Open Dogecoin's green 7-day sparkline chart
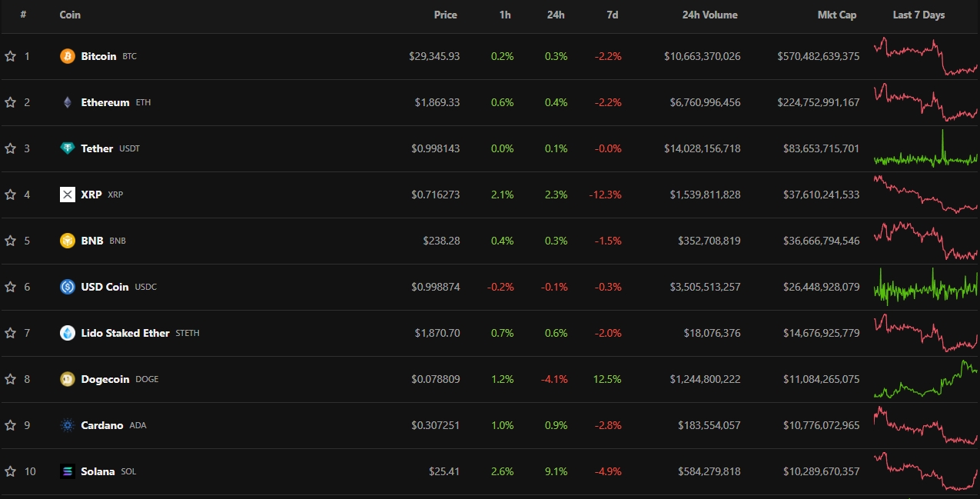The image size is (980, 499). (925, 379)
